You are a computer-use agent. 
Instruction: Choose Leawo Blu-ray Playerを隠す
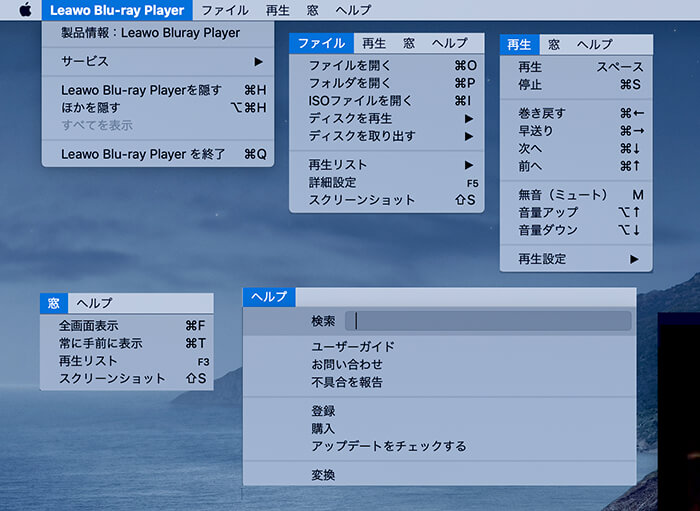158,90
